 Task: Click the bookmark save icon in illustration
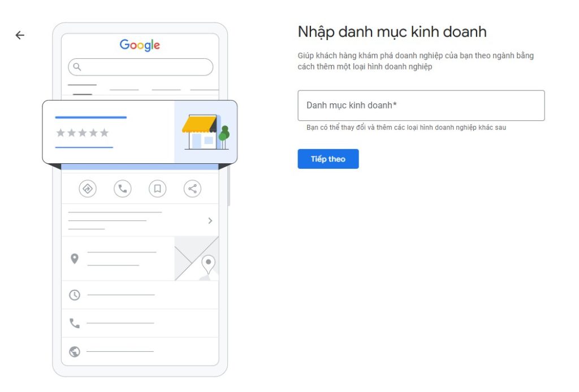pyautogui.click(x=157, y=189)
